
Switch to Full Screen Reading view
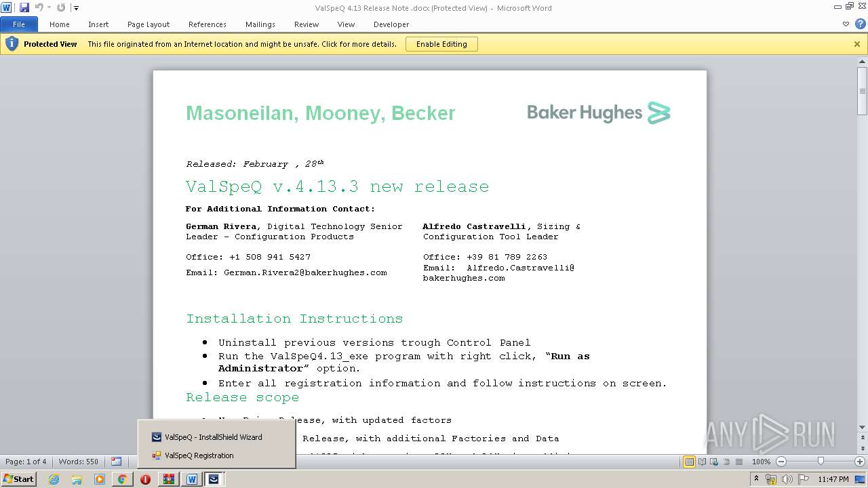click(703, 462)
